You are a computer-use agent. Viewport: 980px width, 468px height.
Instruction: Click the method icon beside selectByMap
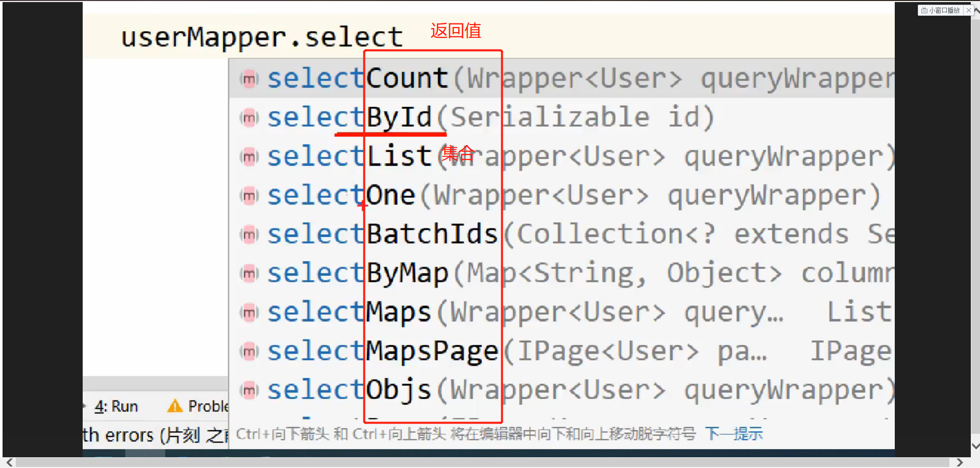[x=249, y=273]
